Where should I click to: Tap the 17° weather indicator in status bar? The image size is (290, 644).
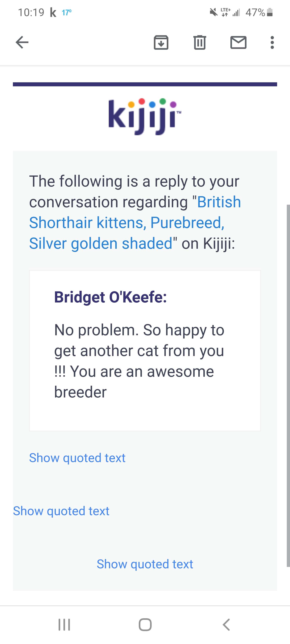click(x=66, y=12)
